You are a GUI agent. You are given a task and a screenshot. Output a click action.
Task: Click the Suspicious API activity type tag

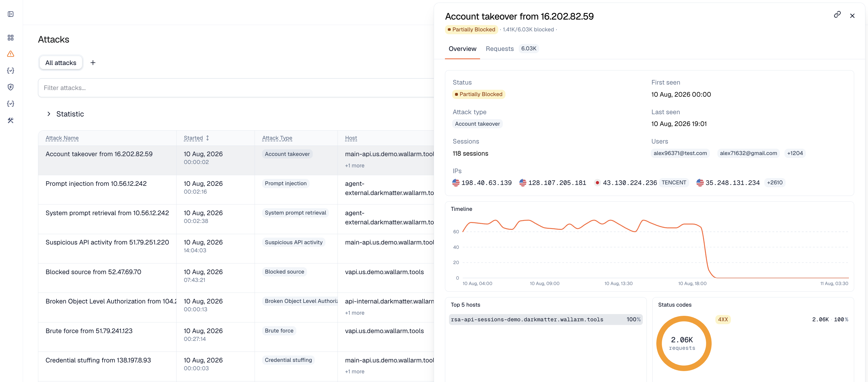coord(293,242)
